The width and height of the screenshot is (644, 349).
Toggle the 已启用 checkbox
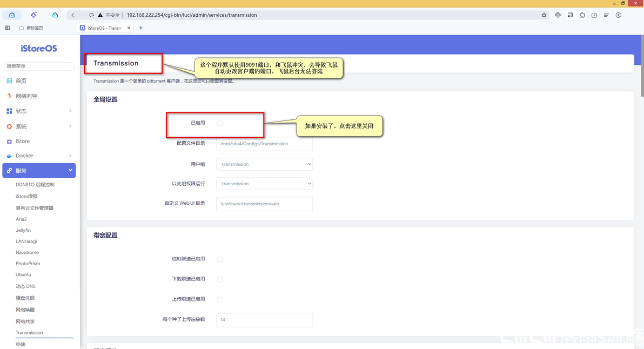coord(220,123)
